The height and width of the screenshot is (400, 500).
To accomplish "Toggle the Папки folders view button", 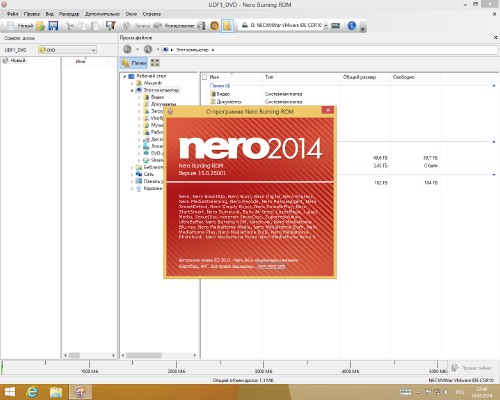I will pos(134,63).
